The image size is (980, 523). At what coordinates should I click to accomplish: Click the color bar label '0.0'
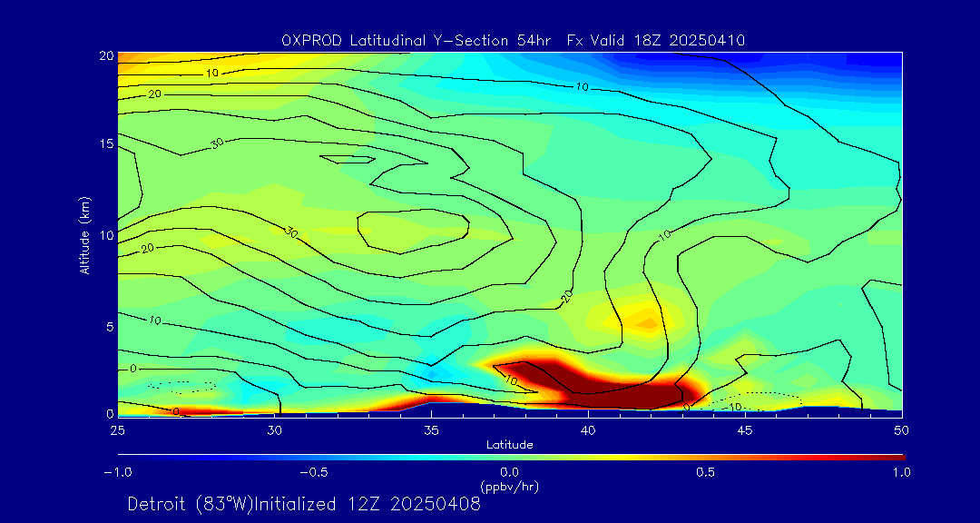click(x=509, y=472)
